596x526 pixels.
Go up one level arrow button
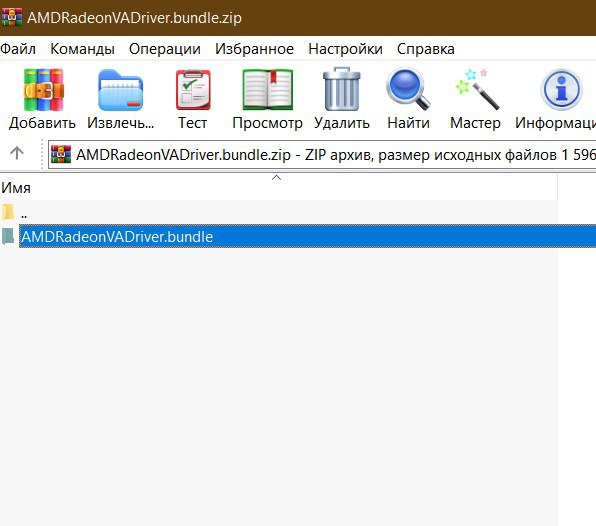point(17,154)
